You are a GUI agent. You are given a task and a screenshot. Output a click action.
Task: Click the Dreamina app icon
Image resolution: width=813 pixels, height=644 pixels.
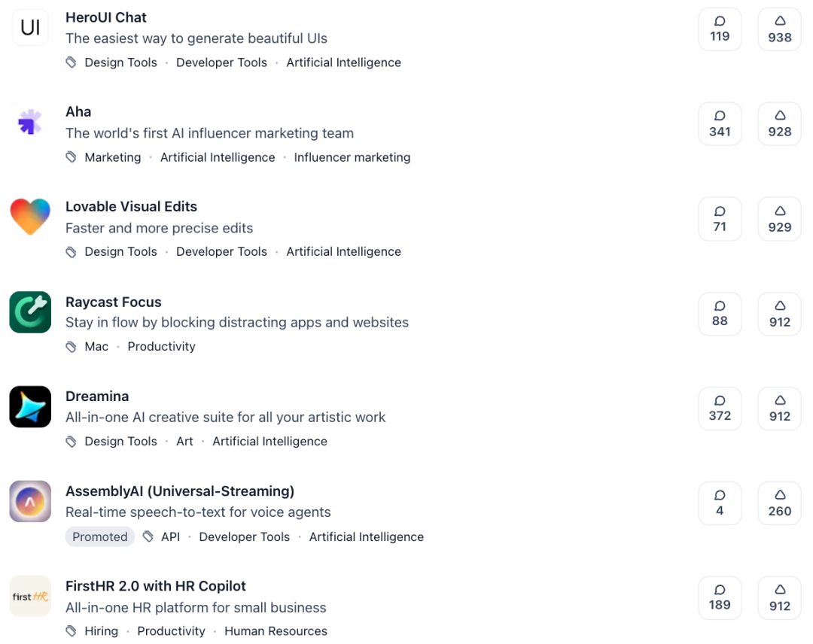(x=30, y=406)
